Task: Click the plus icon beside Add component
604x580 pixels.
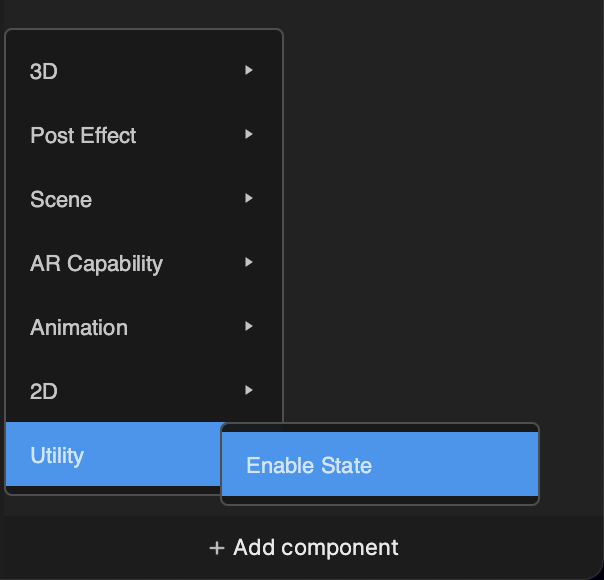Action: pos(217,548)
